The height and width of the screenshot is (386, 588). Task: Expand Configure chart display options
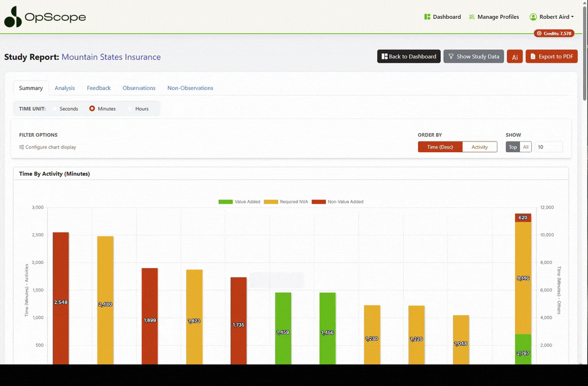48,147
